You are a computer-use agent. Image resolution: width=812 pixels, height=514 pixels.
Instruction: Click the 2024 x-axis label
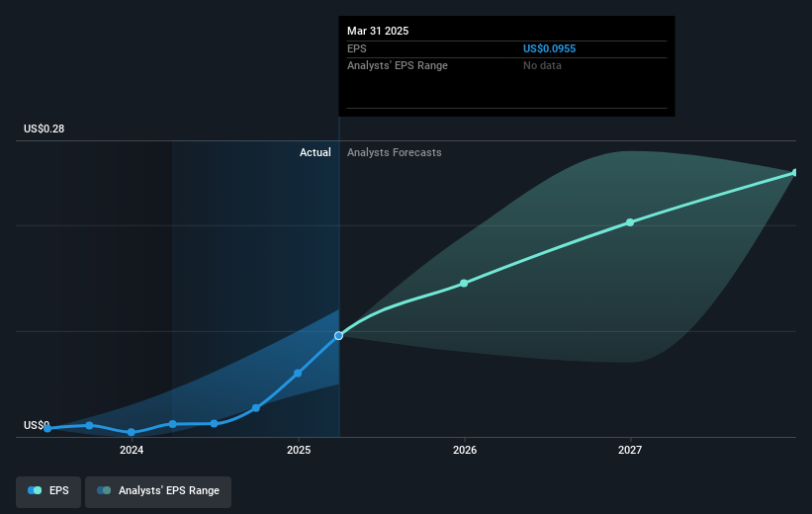pyautogui.click(x=132, y=450)
